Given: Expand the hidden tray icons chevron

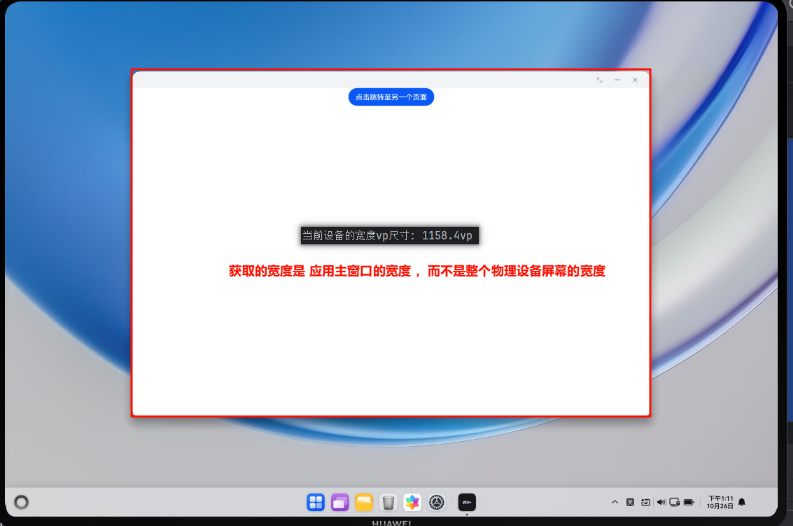Looking at the screenshot, I should (x=614, y=502).
